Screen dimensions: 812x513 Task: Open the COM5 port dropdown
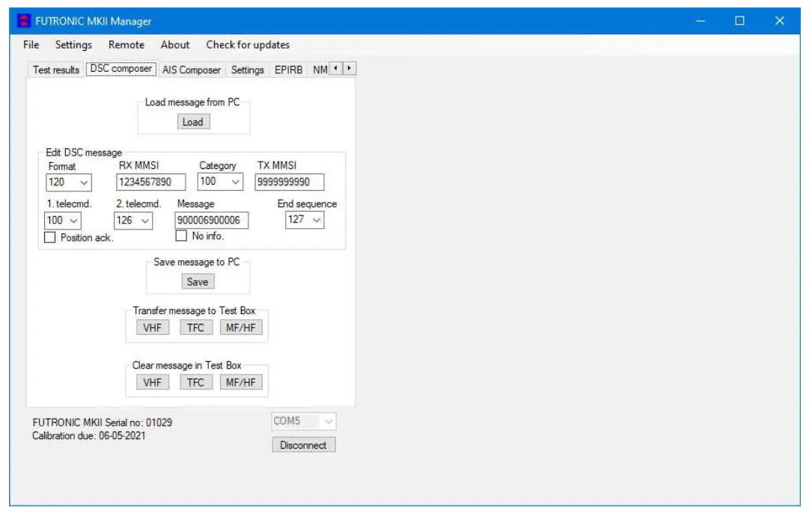tap(303, 421)
